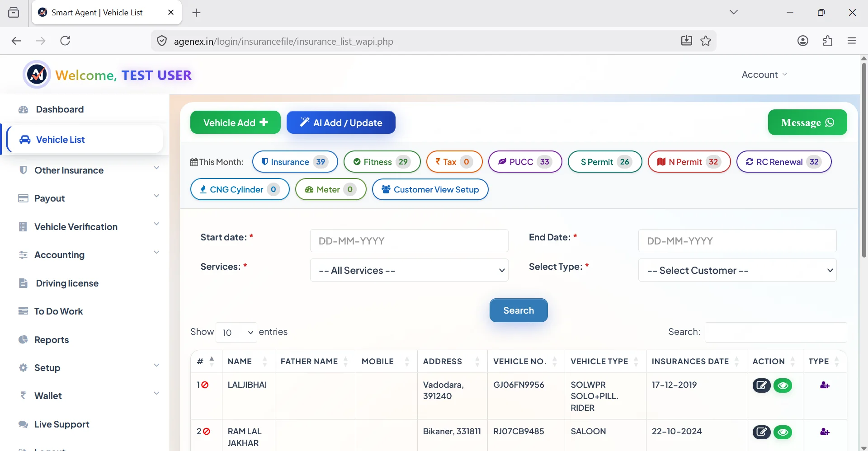Sort table by ADDRESS column

452,362
